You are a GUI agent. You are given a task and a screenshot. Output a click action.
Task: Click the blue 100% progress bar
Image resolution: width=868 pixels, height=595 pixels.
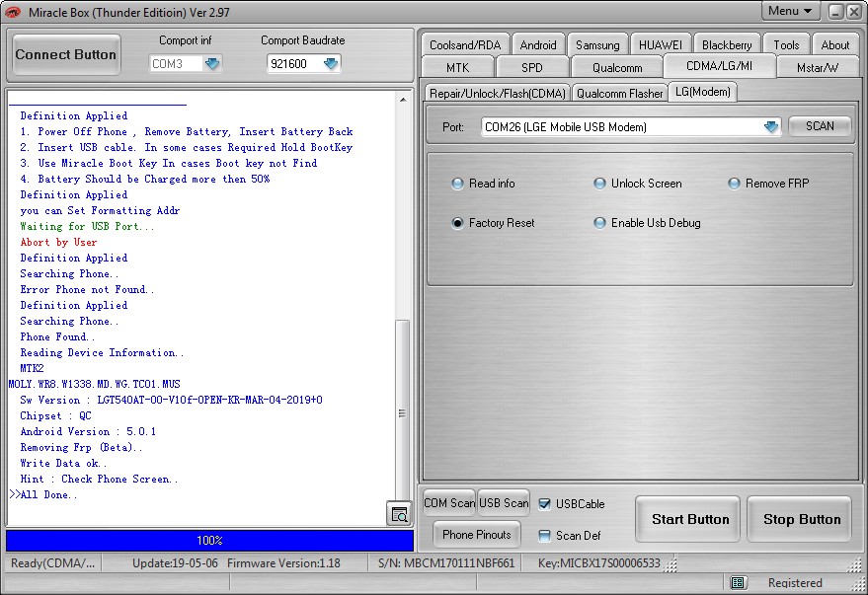pyautogui.click(x=209, y=541)
